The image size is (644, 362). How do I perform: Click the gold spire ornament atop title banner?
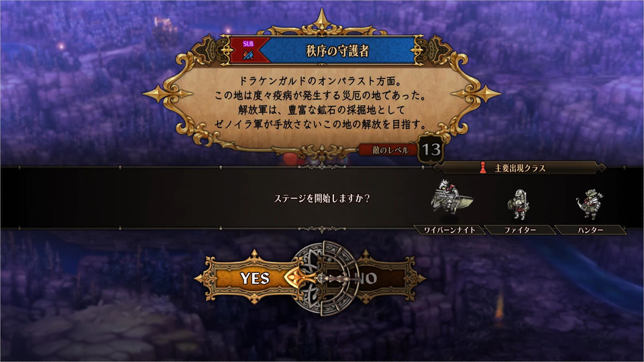(x=322, y=18)
